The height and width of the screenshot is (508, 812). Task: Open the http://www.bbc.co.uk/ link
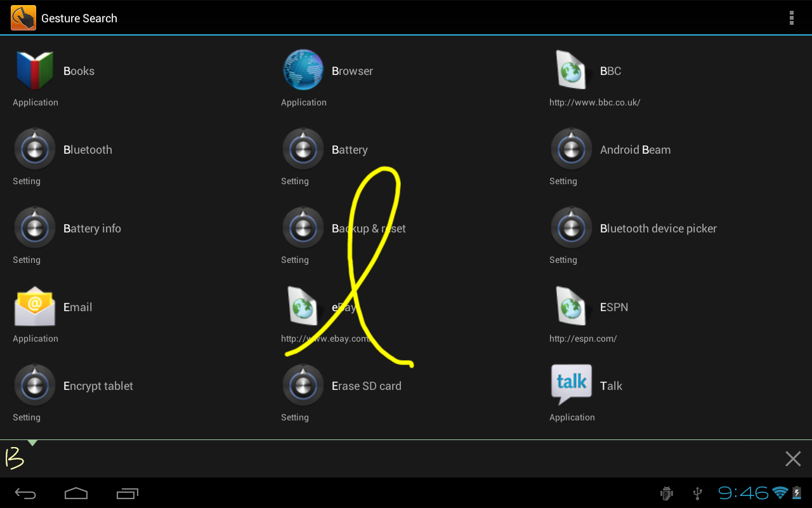click(594, 102)
